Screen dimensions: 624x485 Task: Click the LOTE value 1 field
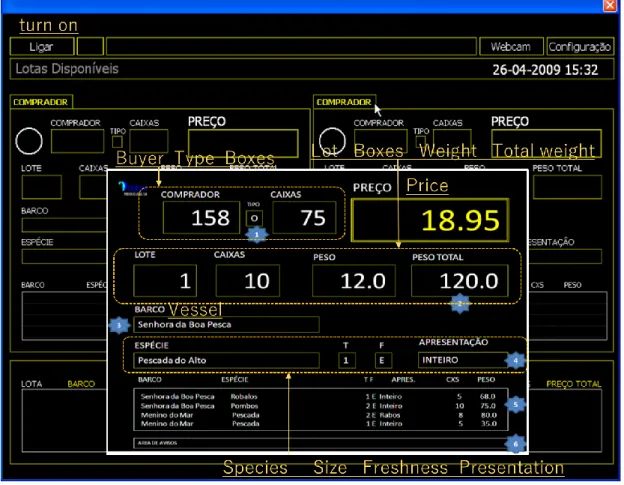166,282
